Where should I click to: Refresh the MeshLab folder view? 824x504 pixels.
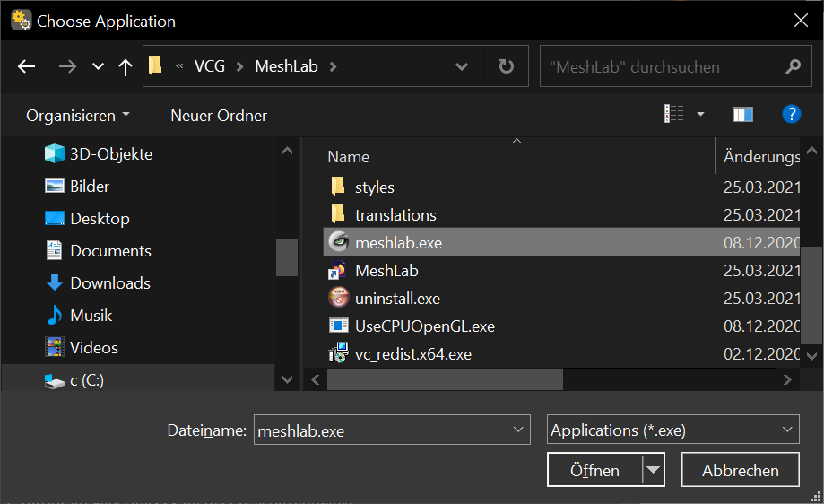tap(506, 66)
